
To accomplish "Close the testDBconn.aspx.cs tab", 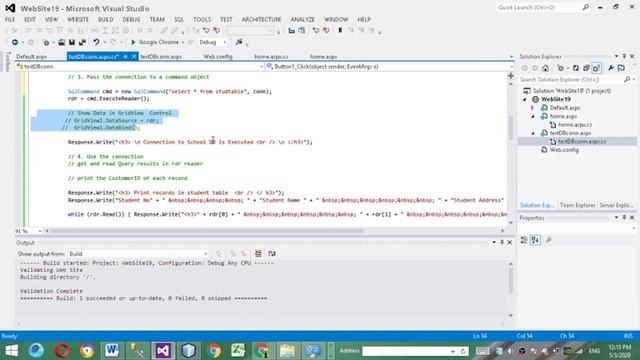I will click(x=134, y=57).
